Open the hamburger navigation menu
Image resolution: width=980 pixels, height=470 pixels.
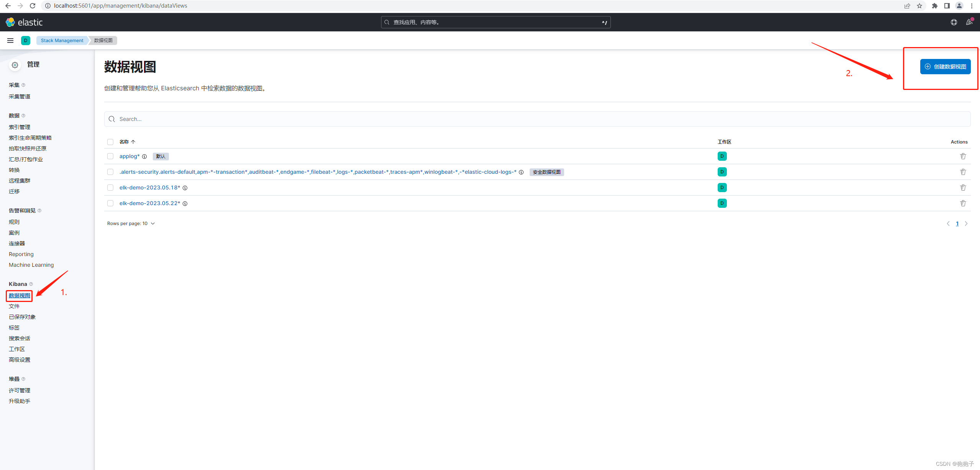tap(10, 40)
